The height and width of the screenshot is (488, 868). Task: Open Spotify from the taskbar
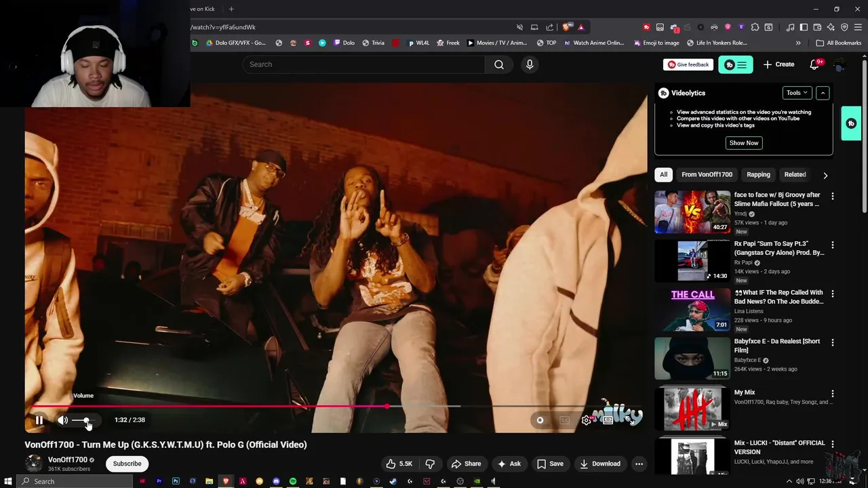click(x=293, y=481)
